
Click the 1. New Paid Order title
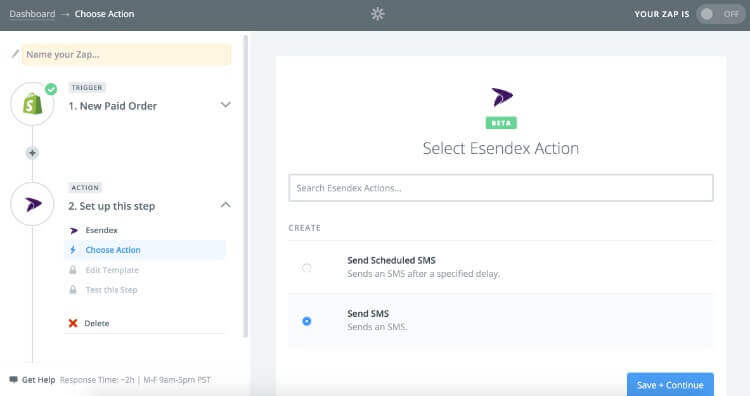click(112, 106)
